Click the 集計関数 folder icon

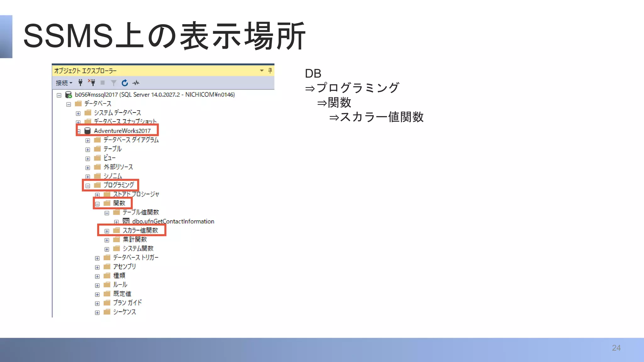point(117,239)
